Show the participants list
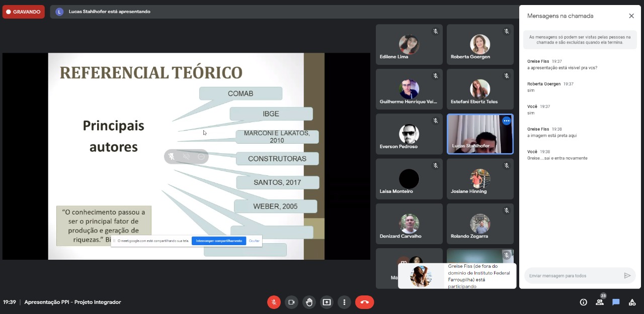The height and width of the screenshot is (314, 644). 599,302
